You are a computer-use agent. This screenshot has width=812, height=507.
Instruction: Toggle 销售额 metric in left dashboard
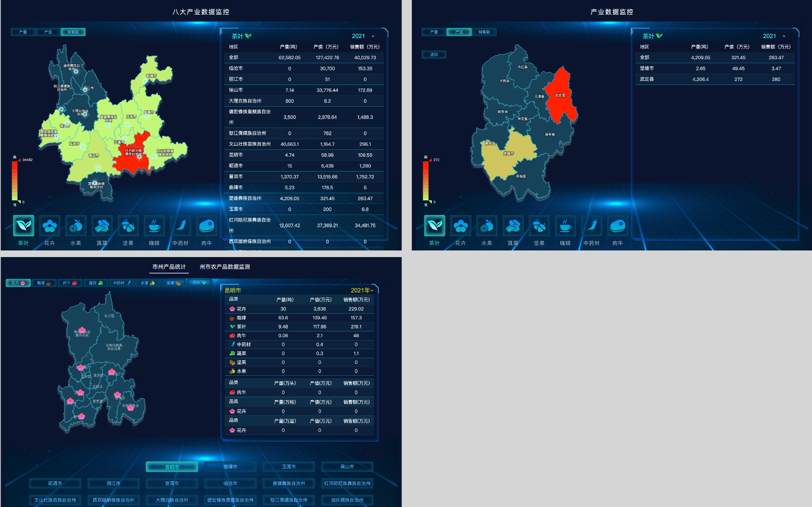(x=73, y=32)
